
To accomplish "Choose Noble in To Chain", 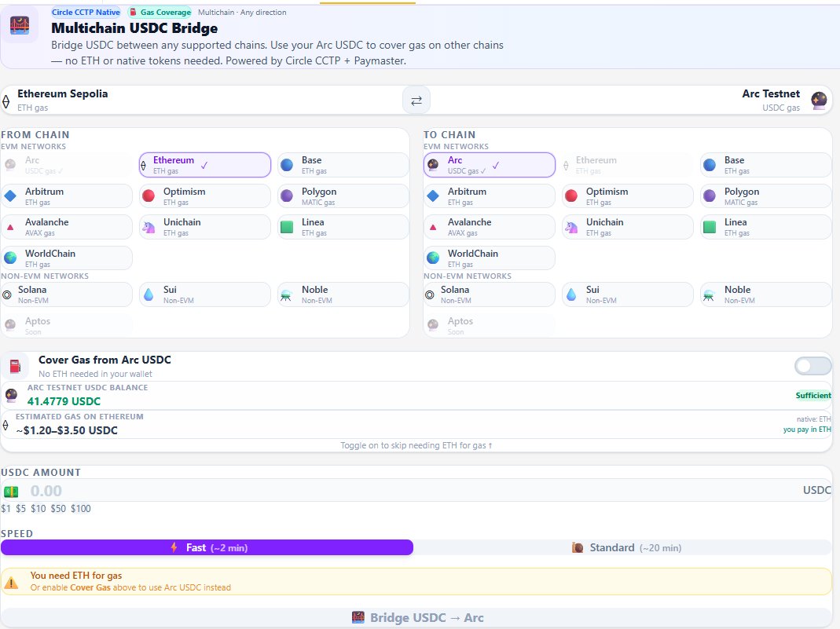I will click(x=766, y=294).
